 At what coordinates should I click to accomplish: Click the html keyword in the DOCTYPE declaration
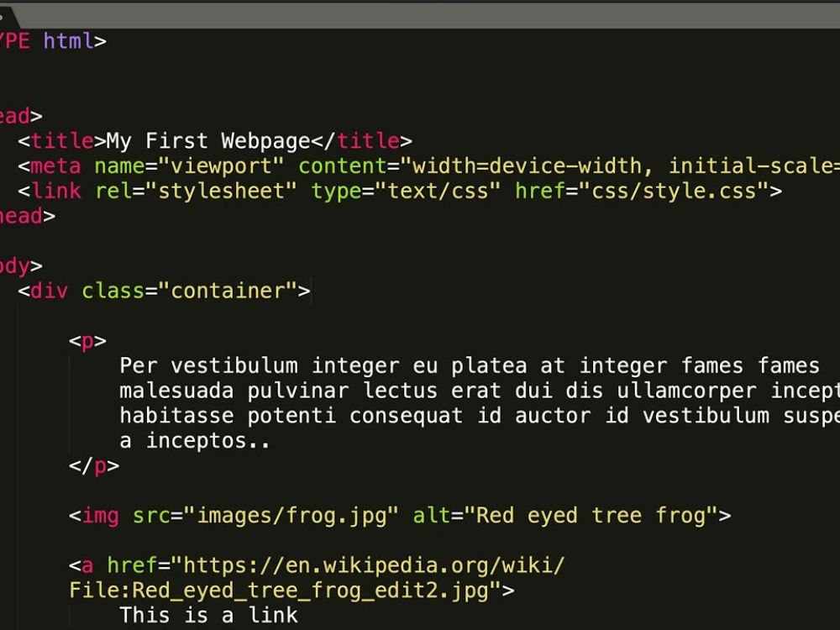click(71, 40)
